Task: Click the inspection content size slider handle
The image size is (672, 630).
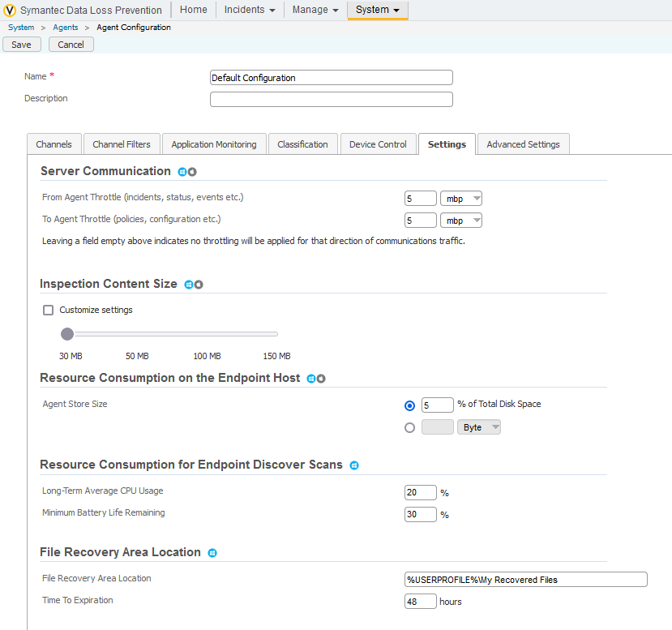Action: (67, 333)
